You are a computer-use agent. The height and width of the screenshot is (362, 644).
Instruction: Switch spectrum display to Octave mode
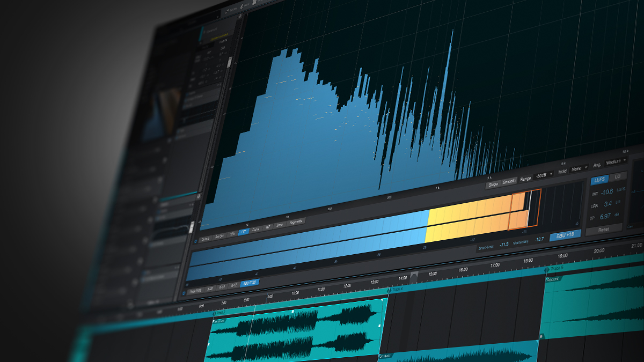[205, 238]
